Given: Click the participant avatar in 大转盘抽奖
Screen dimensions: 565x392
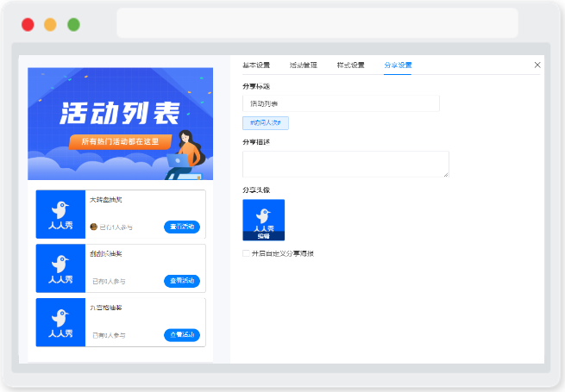Looking at the screenshot, I should (x=94, y=227).
